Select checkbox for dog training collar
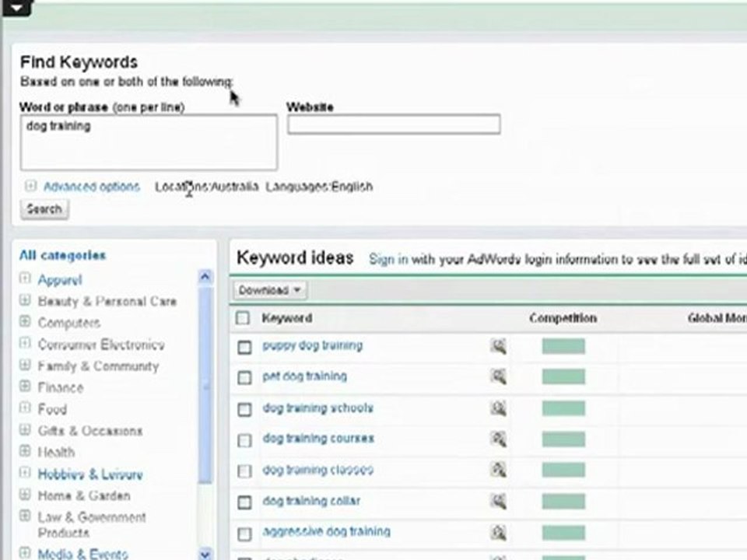The width and height of the screenshot is (747, 560). 244,502
